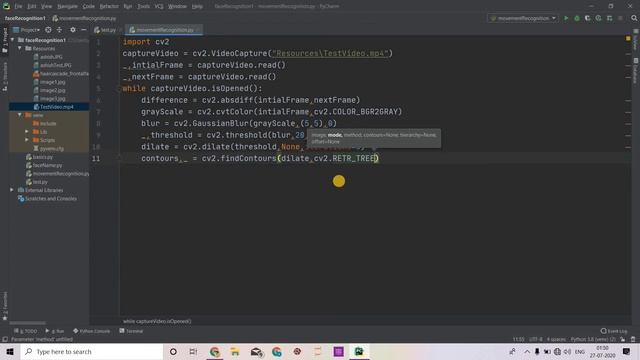Open the Event Log

[614, 331]
